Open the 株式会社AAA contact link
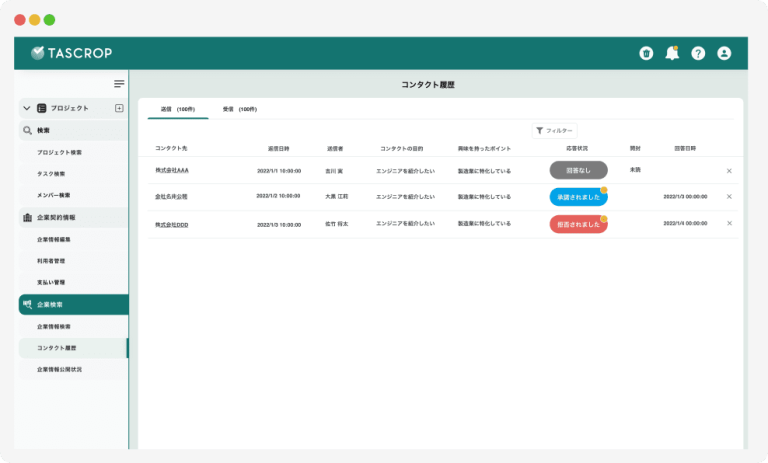 (x=171, y=171)
